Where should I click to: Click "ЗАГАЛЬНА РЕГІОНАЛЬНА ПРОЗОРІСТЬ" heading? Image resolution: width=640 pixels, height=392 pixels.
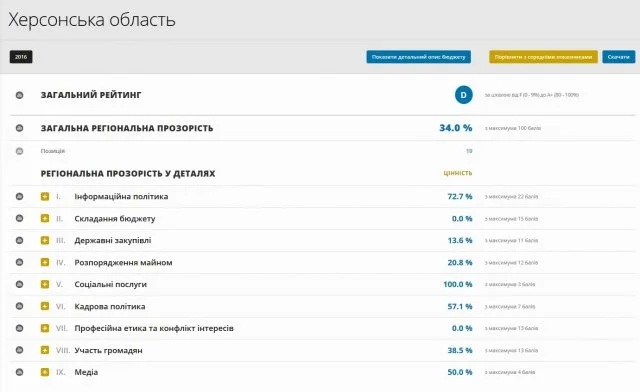(x=127, y=128)
